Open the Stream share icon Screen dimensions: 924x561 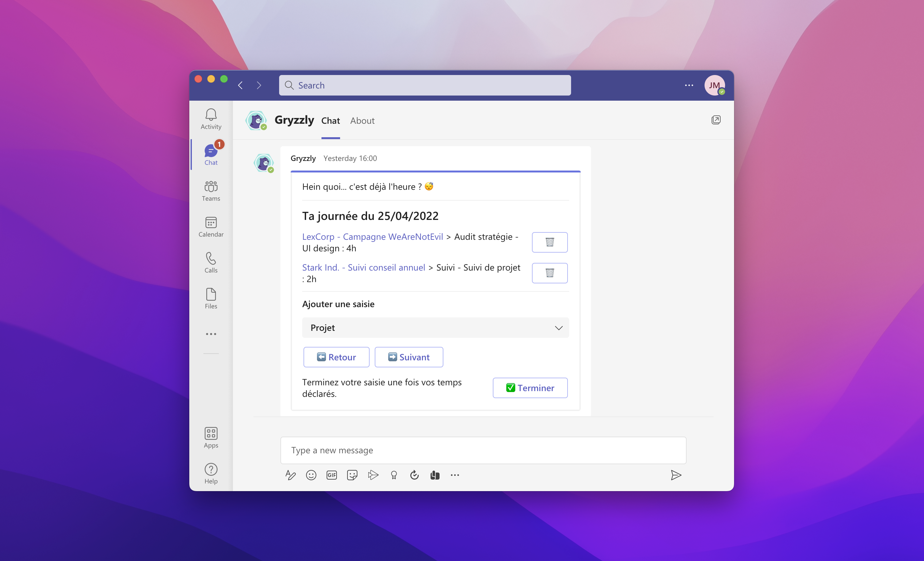coord(373,475)
